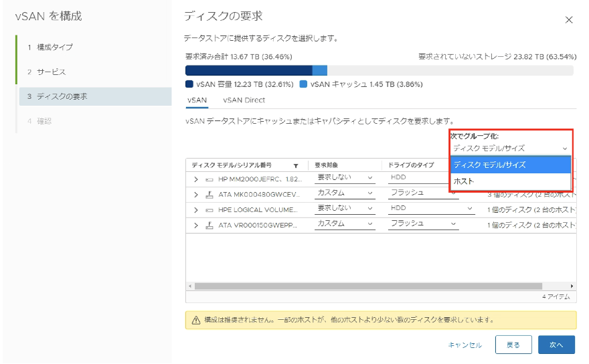
Task: Click the HDD disk icon for HP MM2000JEFRC
Action: [209, 179]
